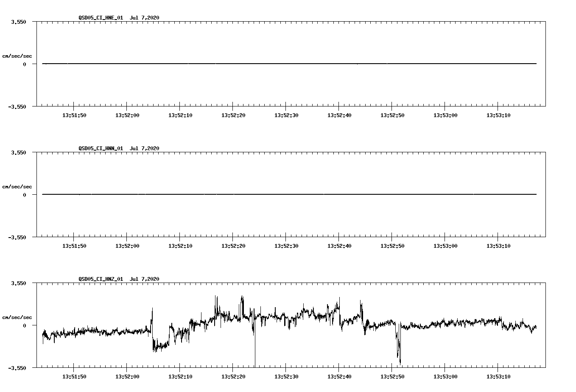The height and width of the screenshot is (392, 576).
Task: Pick 13:52:50 tick label below HNN plot
Action: tap(392, 246)
